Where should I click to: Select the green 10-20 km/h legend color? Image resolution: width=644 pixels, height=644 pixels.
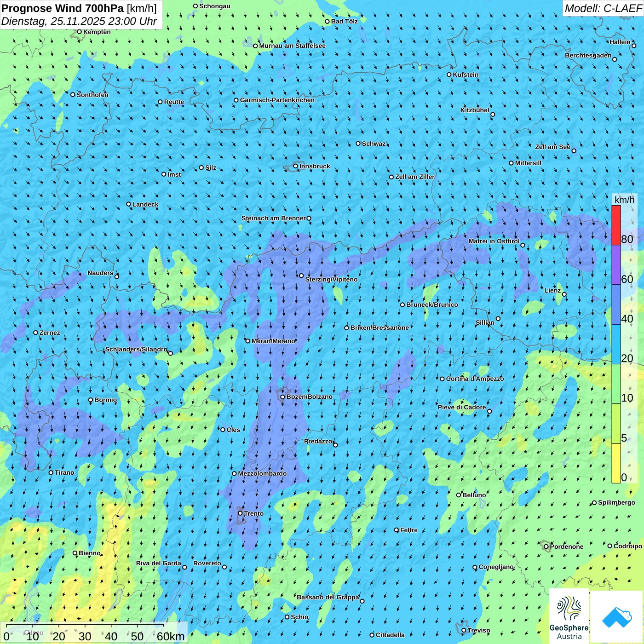click(x=616, y=384)
